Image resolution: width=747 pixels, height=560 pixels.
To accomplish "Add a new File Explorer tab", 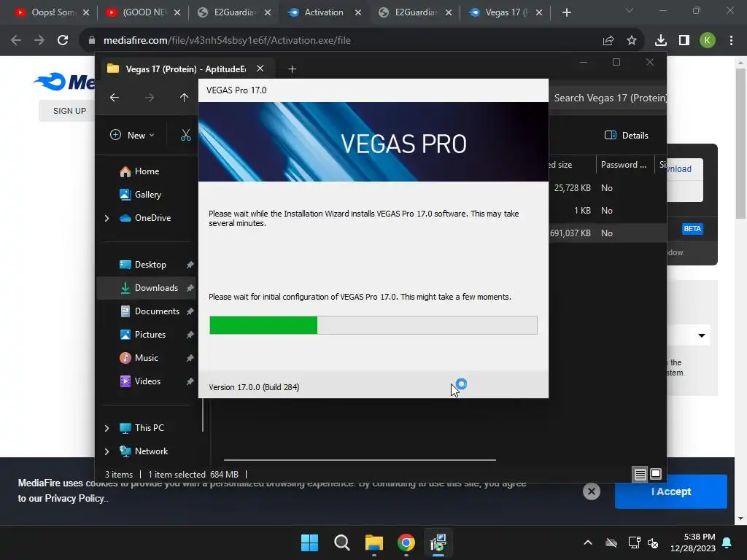I will (292, 69).
